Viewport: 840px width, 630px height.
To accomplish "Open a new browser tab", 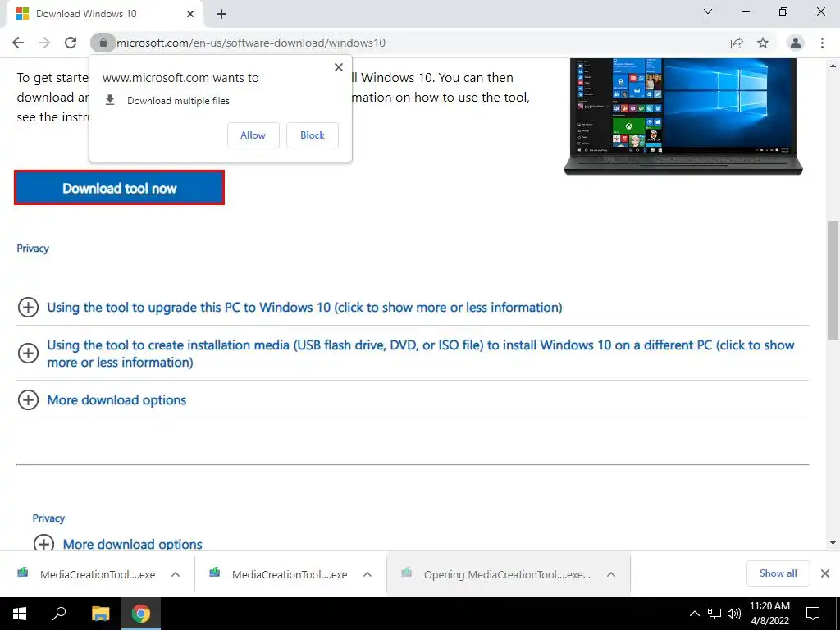I will click(x=221, y=15).
